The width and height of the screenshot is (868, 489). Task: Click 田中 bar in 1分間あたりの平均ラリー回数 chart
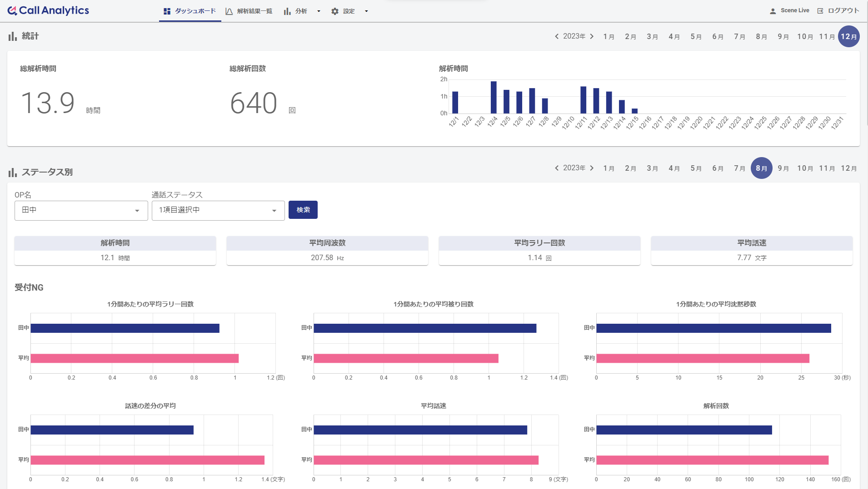[125, 328]
